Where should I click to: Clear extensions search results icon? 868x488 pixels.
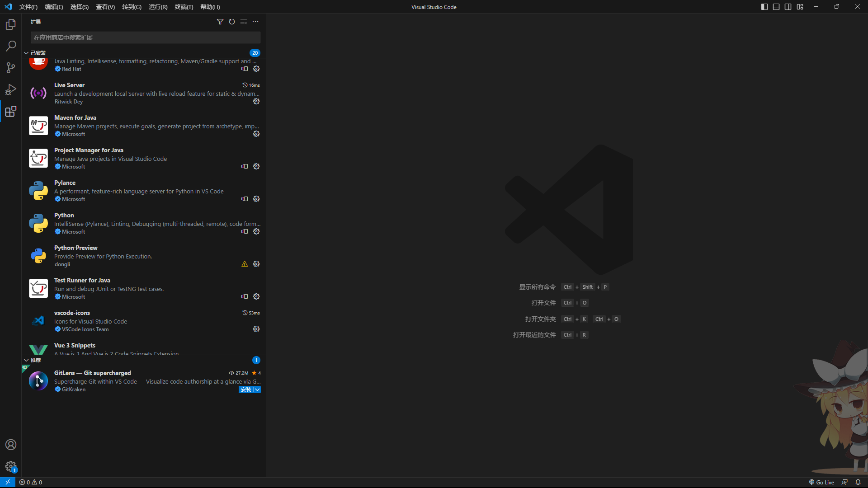point(244,22)
